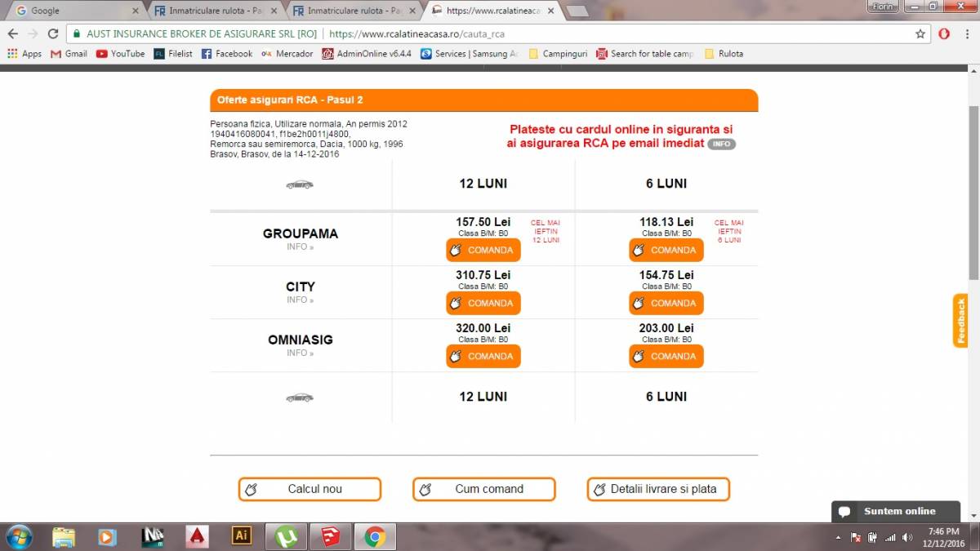Reload the page with the refresh icon

pos(53,33)
